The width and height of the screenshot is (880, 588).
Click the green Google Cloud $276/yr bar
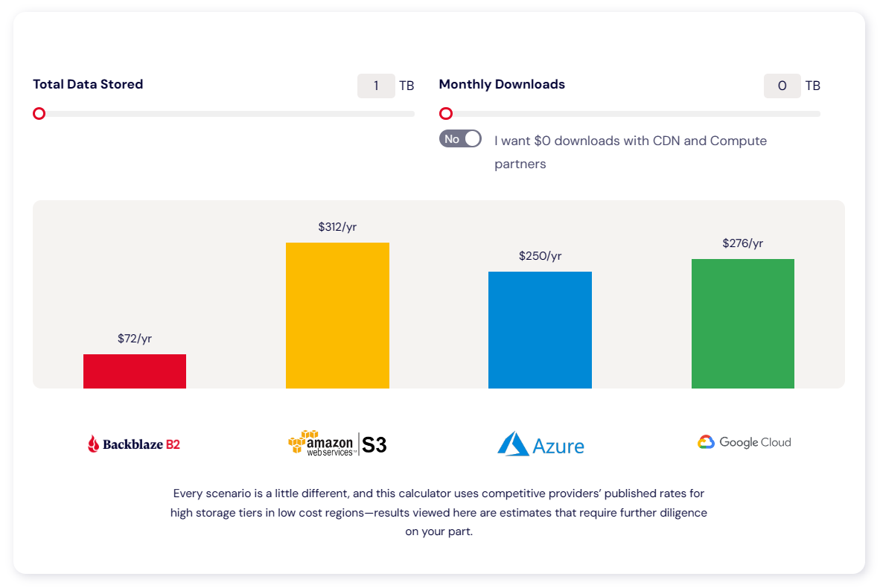coord(742,324)
